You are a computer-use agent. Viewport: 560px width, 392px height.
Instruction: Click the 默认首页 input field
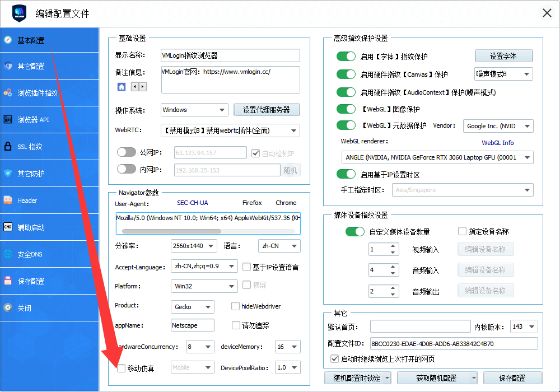(x=421, y=326)
